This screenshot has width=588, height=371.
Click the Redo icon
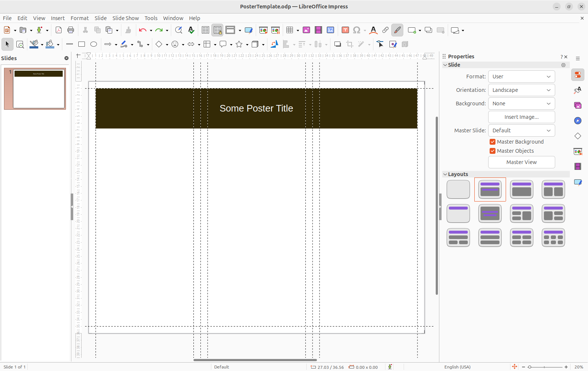tap(159, 30)
